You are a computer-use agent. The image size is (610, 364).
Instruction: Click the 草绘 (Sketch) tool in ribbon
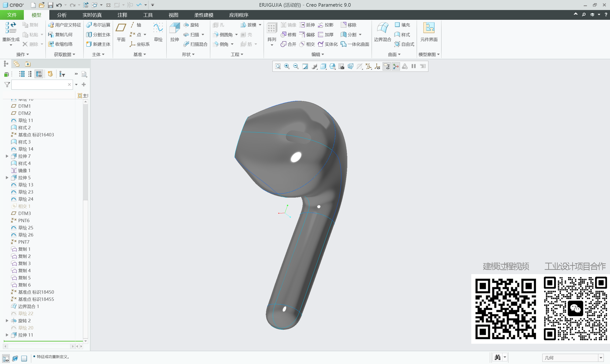pos(158,32)
